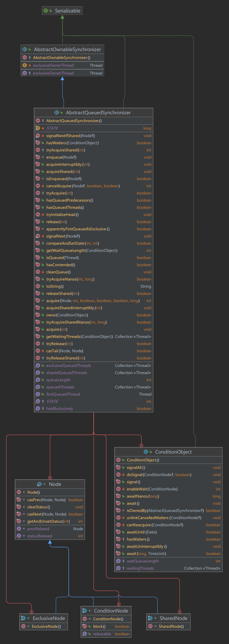Screen dimensions: 229x644
Task: Select the AbstractQueuedSynchronizer() constructor row
Action: coord(93,121)
